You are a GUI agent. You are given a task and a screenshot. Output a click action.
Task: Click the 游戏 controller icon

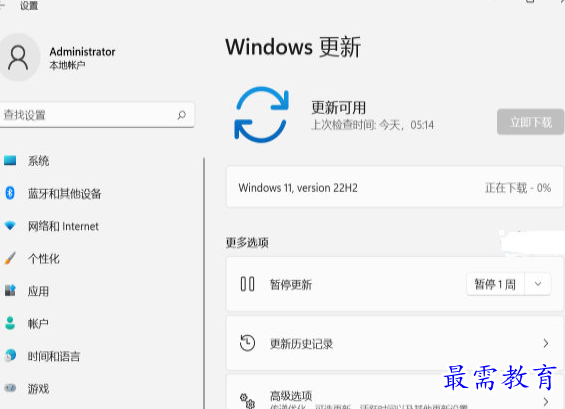tap(10, 388)
